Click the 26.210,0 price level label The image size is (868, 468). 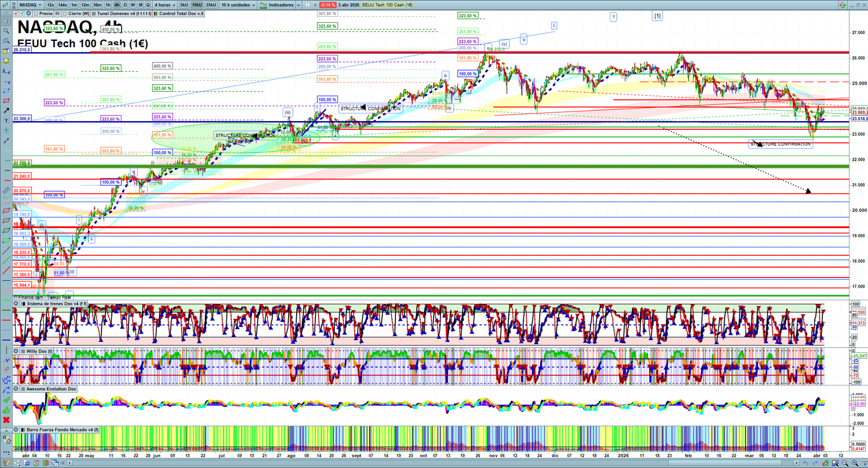[22, 50]
